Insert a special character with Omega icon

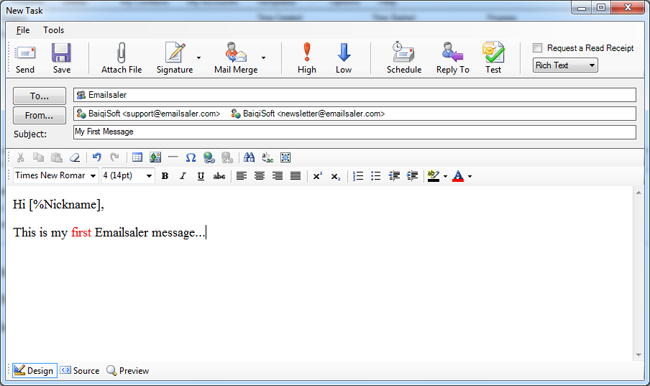click(191, 158)
